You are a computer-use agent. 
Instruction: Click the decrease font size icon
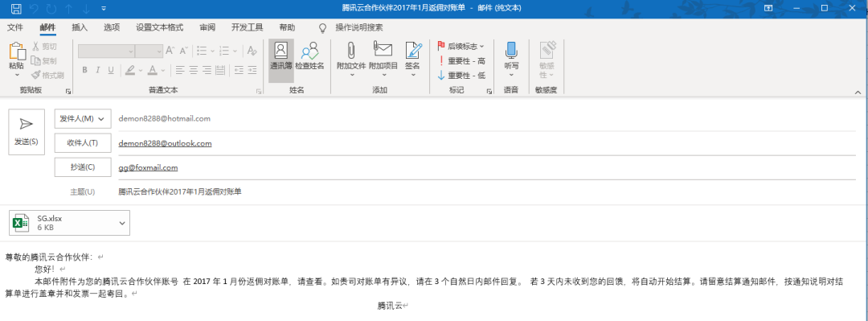[x=184, y=51]
